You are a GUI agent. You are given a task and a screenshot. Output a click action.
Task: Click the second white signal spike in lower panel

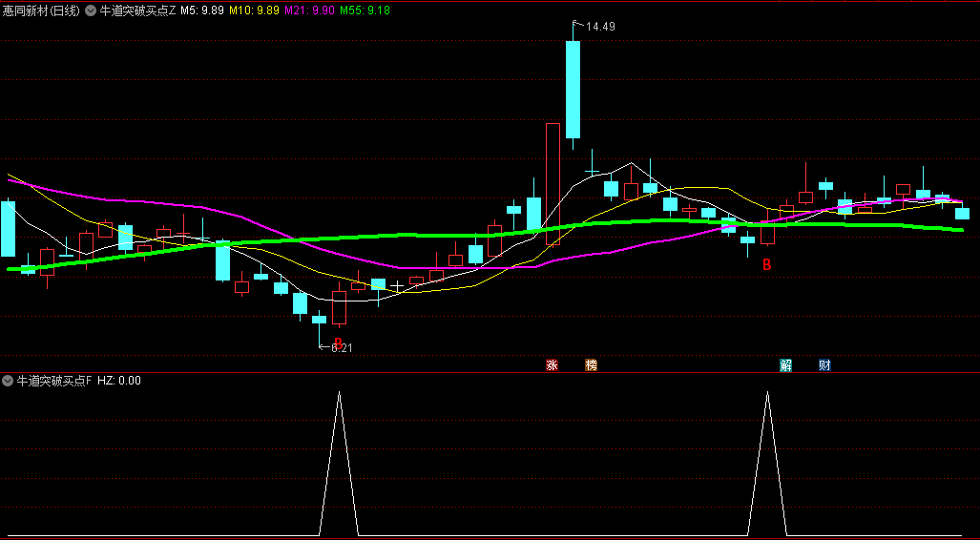pyautogui.click(x=767, y=463)
